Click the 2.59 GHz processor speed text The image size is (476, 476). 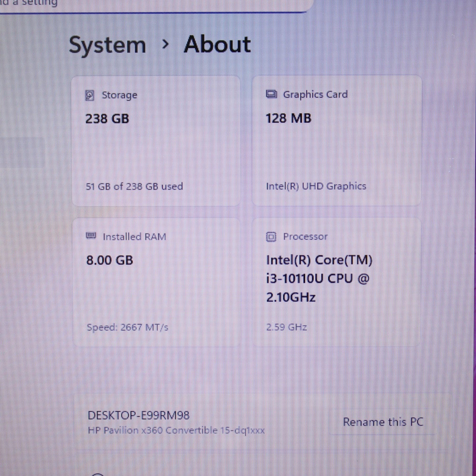click(286, 327)
